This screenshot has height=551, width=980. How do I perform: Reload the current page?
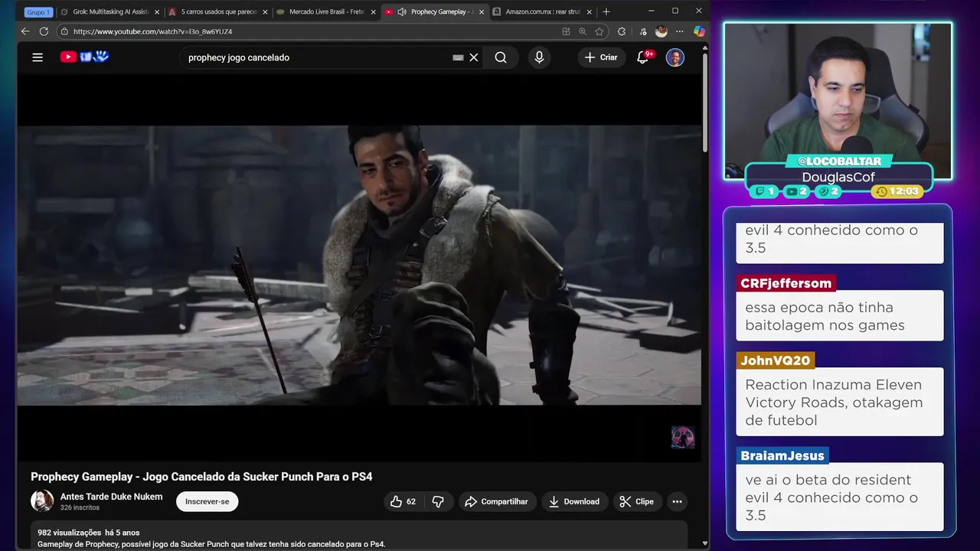coord(44,31)
